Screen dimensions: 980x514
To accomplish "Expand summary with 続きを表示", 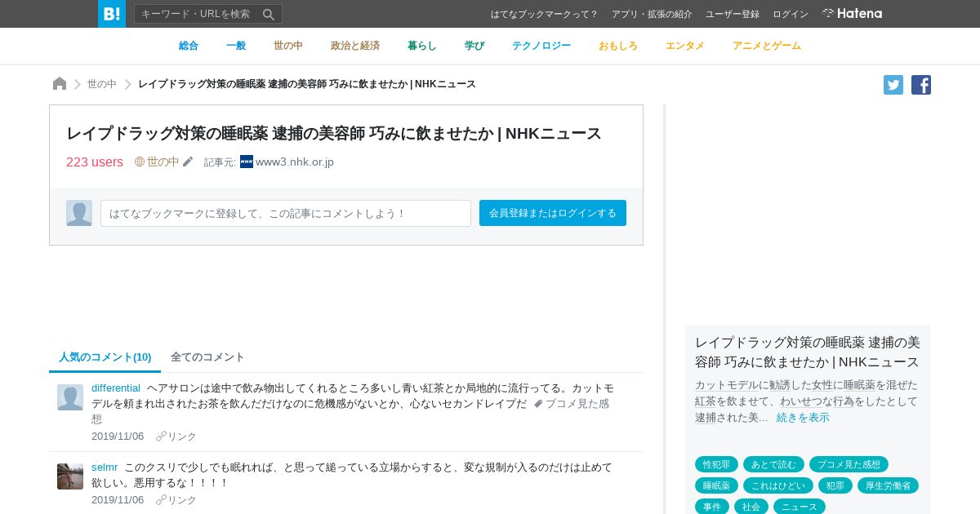I will [x=803, y=418].
